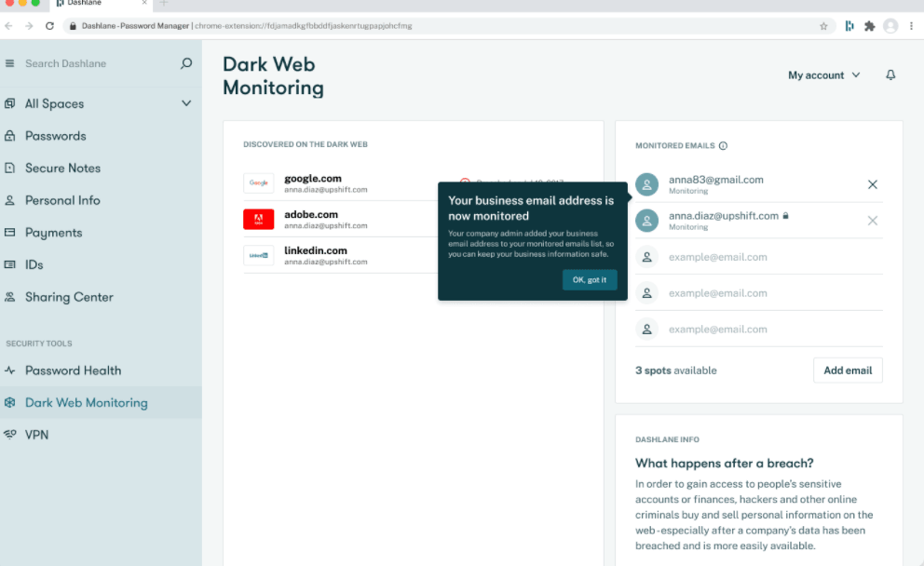The width and height of the screenshot is (924, 566).
Task: Open the My account dropdown
Action: 823,74
